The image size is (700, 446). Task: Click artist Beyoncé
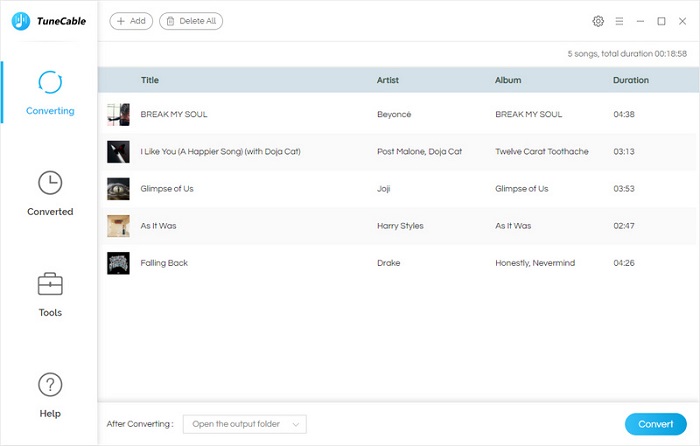[394, 114]
